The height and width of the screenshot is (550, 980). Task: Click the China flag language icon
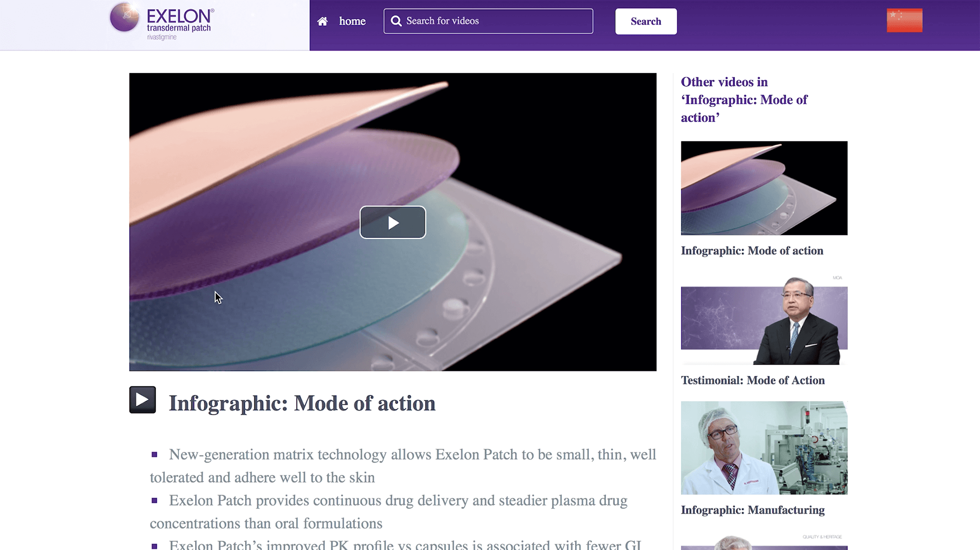[x=905, y=20]
